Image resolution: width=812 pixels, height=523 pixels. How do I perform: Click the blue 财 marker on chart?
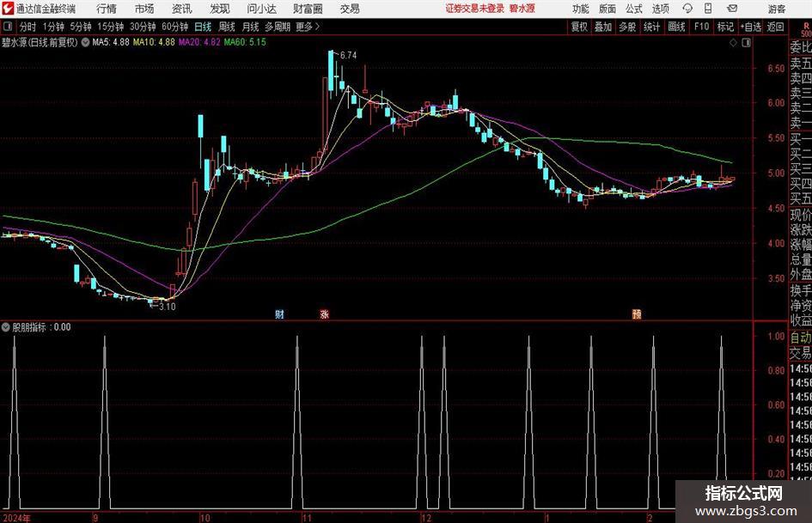pyautogui.click(x=279, y=314)
